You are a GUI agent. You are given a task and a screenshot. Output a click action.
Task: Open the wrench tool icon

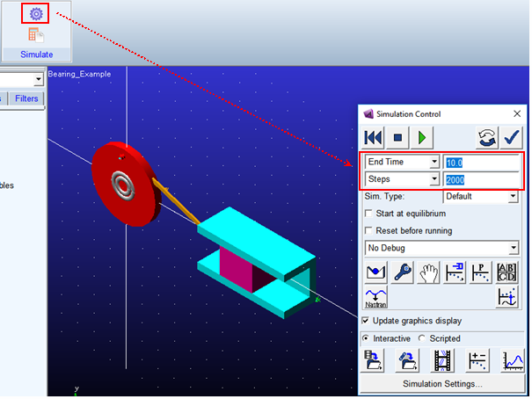[403, 272]
